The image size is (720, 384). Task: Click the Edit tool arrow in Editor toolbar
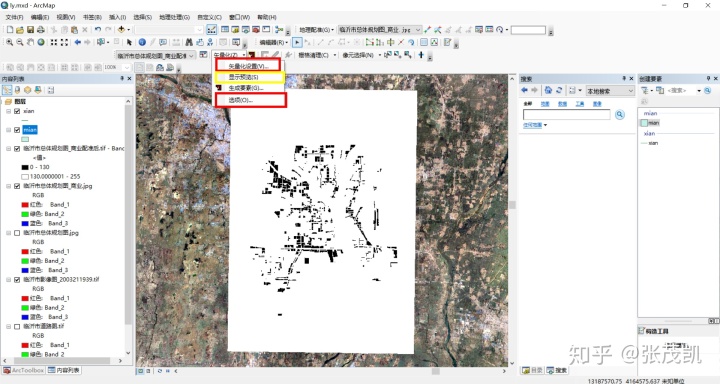(297, 42)
